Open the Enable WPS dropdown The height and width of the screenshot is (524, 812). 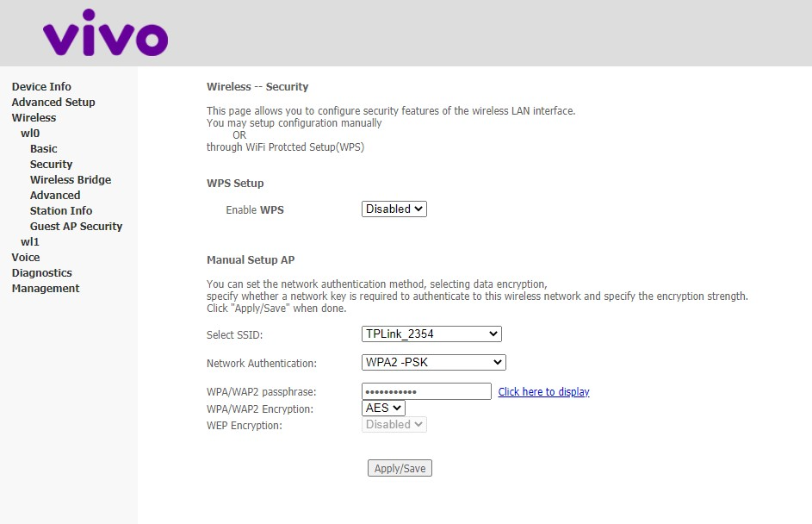[x=394, y=209]
